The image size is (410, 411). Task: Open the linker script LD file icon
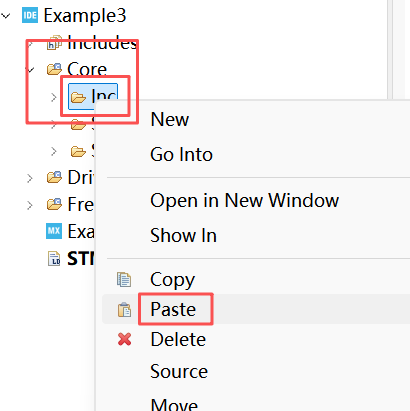[54, 258]
